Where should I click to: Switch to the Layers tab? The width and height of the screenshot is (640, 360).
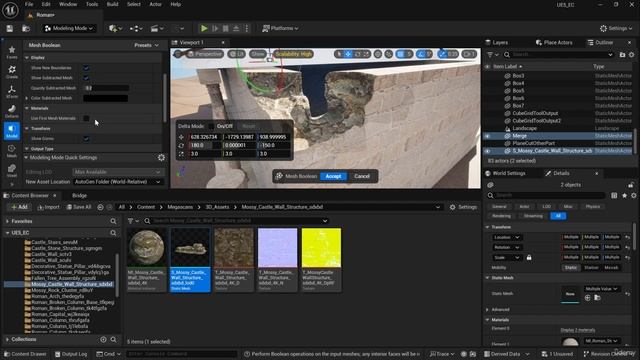coord(496,42)
